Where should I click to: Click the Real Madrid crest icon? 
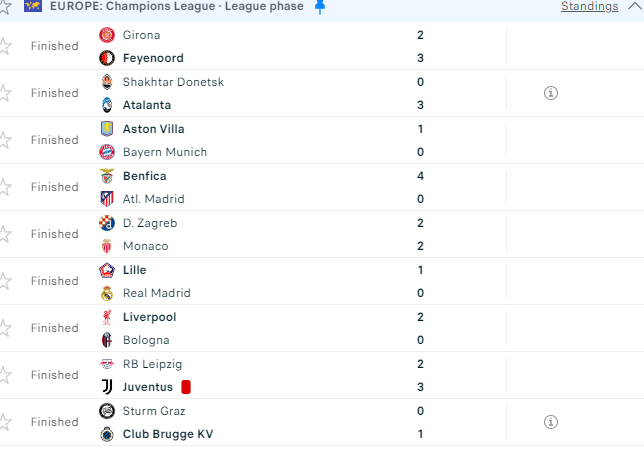pyautogui.click(x=107, y=293)
